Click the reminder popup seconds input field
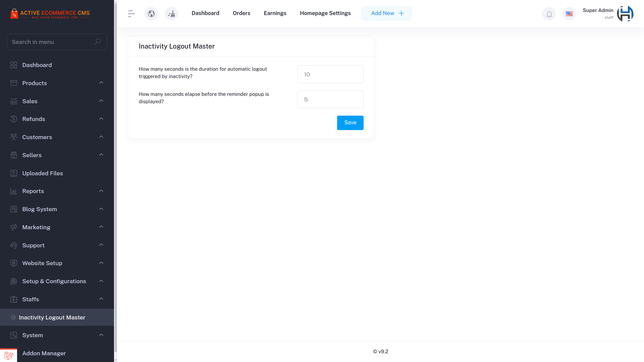Image resolution: width=644 pixels, height=362 pixels. (x=330, y=100)
